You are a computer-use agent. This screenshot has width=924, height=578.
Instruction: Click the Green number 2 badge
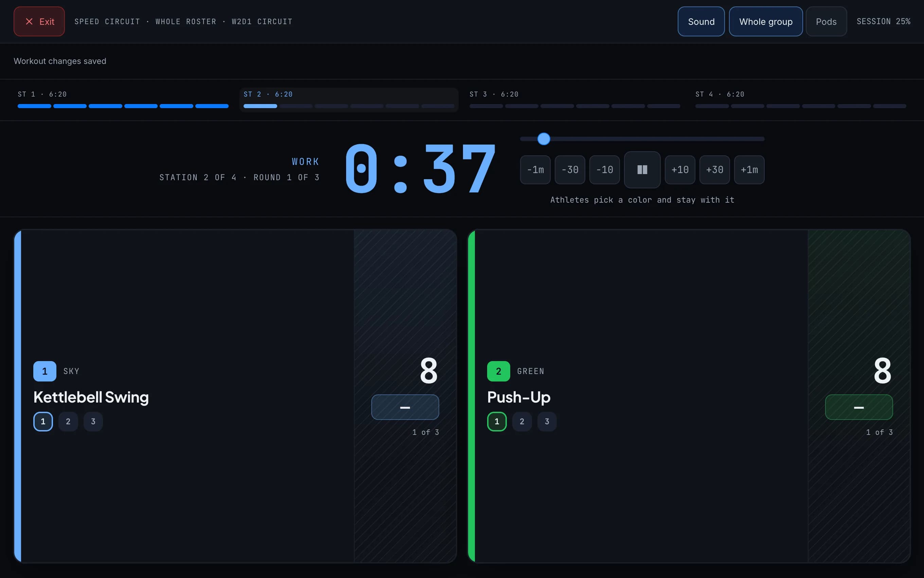(498, 371)
